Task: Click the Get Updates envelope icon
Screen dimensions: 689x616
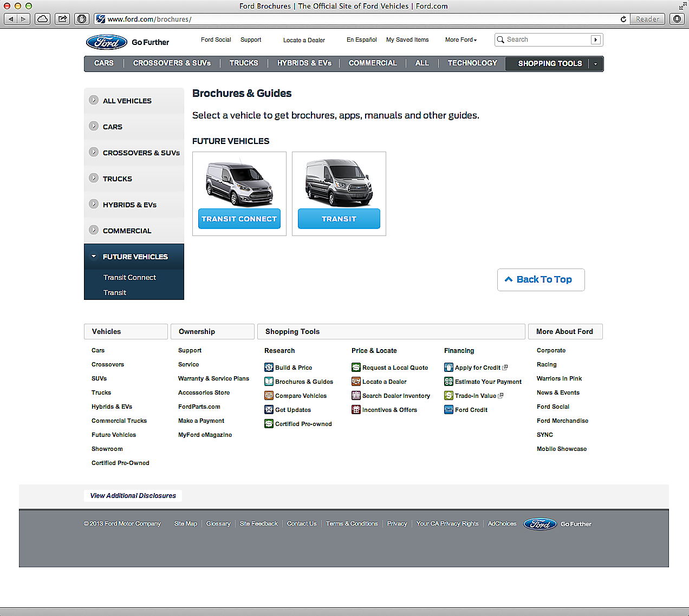Action: tap(269, 410)
